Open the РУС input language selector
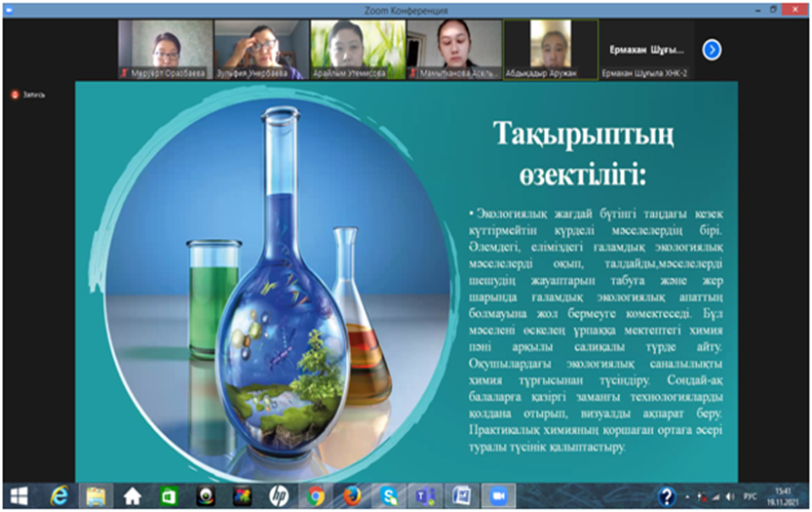This screenshot has height=512, width=812. pos(750,497)
